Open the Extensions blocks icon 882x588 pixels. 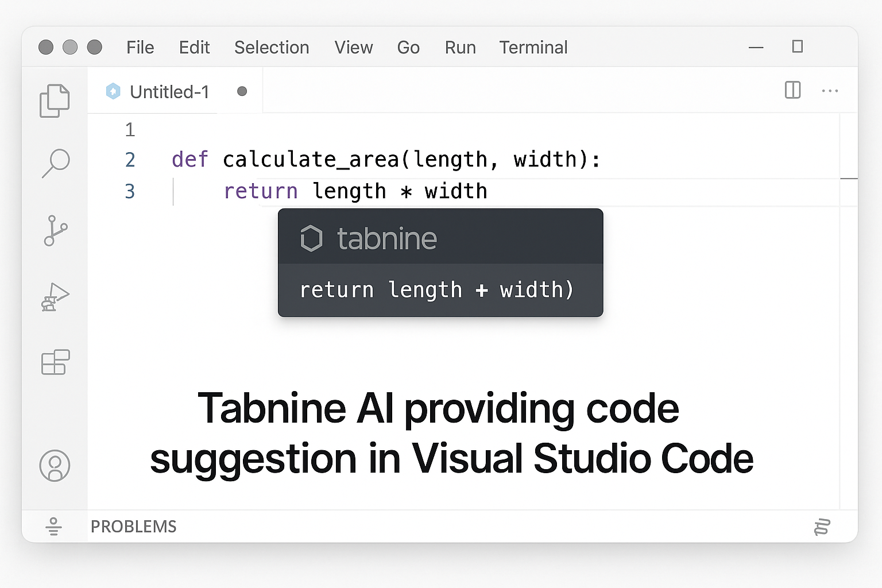(55, 362)
